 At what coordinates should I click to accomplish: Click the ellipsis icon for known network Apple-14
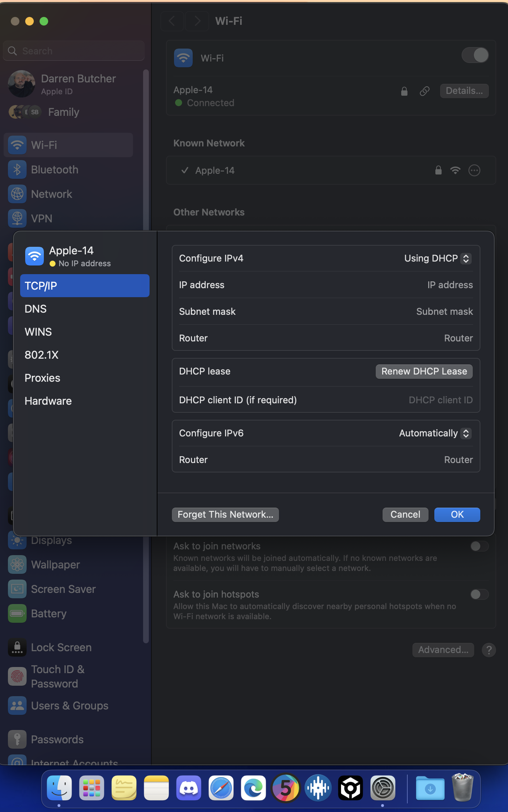pos(475,170)
